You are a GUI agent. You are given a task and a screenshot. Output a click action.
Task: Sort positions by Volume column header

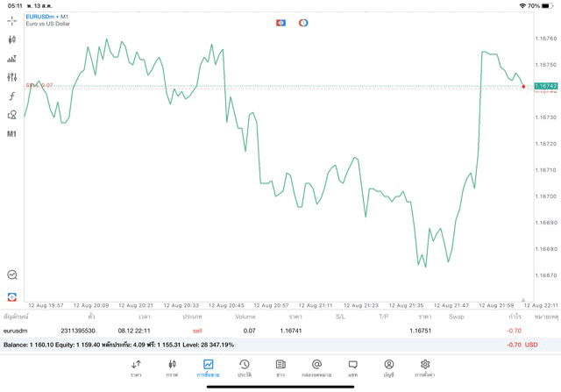pos(245,317)
